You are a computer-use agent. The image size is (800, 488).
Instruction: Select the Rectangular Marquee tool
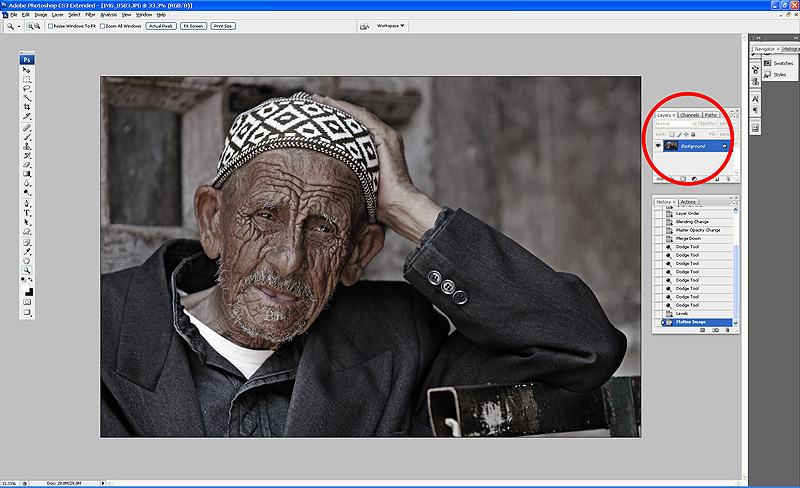(x=27, y=80)
